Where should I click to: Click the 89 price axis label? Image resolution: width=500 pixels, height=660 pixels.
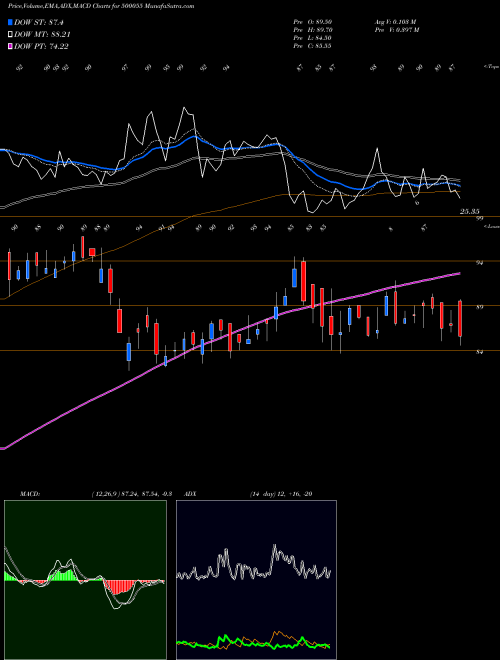[x=479, y=307]
